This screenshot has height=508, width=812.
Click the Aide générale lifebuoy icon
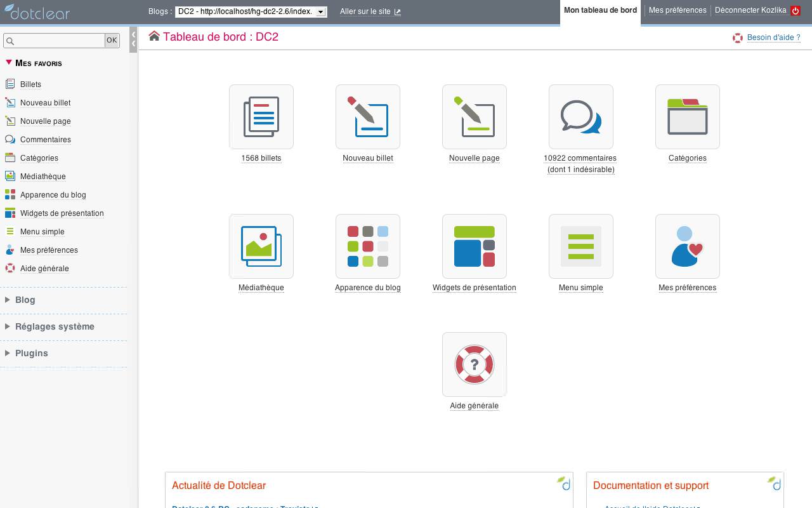(474, 364)
